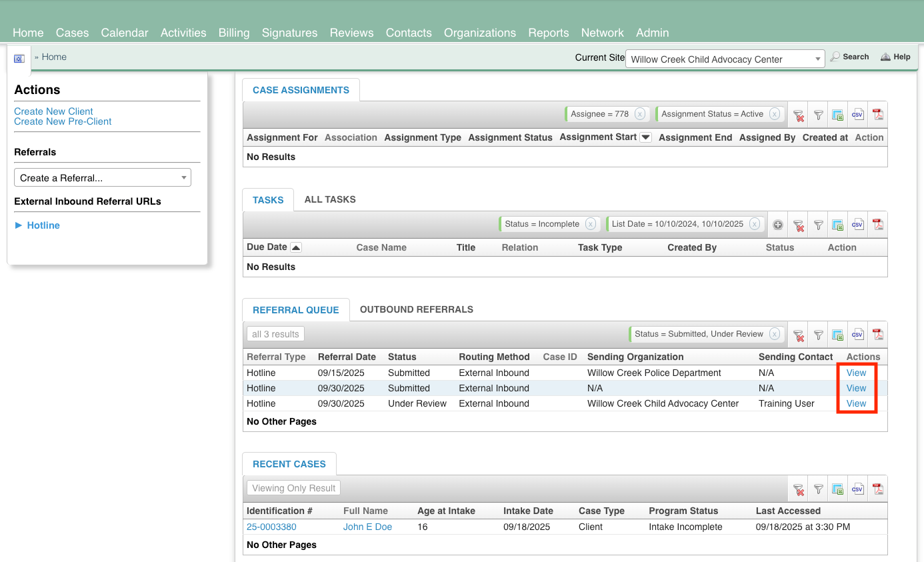The width and height of the screenshot is (924, 562).
Task: Remove the Assignment Status = Active filter
Action: pos(775,114)
